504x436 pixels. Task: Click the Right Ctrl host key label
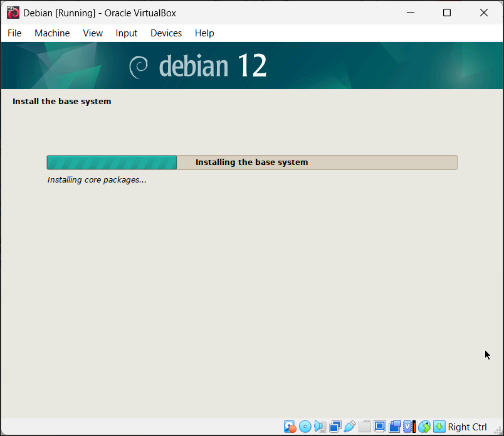click(x=467, y=427)
